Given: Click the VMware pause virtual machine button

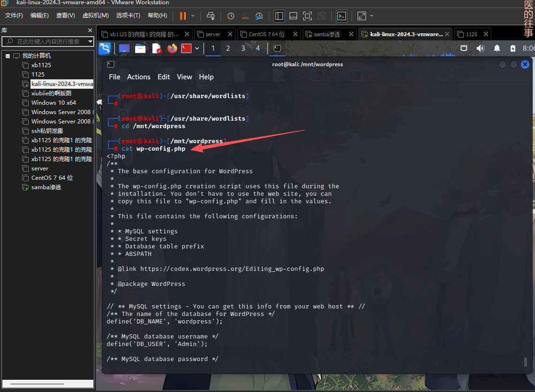Looking at the screenshot, I should tap(183, 15).
